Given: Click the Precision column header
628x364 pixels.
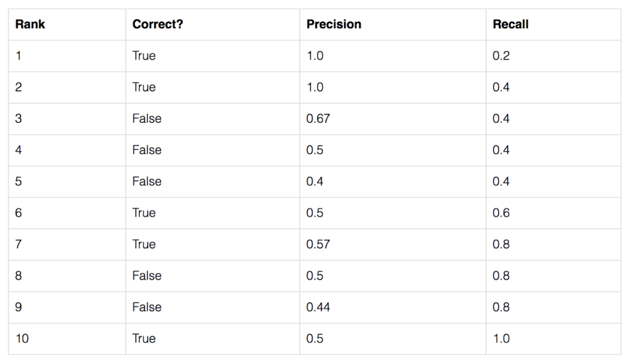Looking at the screenshot, I should [x=334, y=24].
